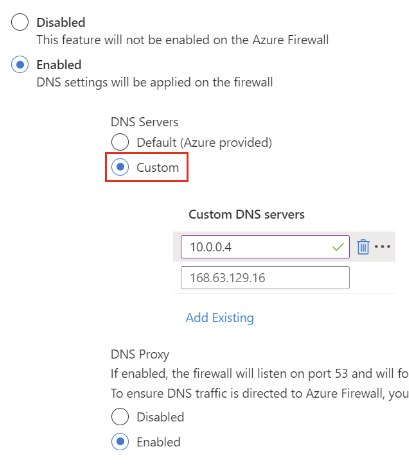The image size is (409, 470).
Task: Select top-level Disabled feature radio button
Action: tap(20, 22)
